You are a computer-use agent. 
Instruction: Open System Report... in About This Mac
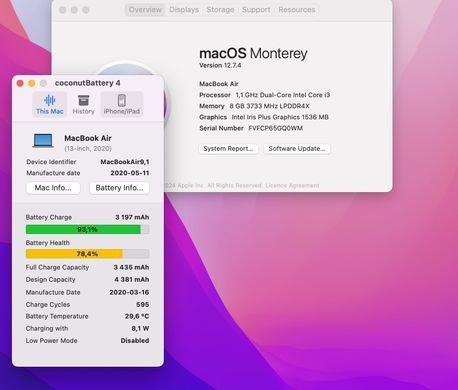click(x=228, y=149)
